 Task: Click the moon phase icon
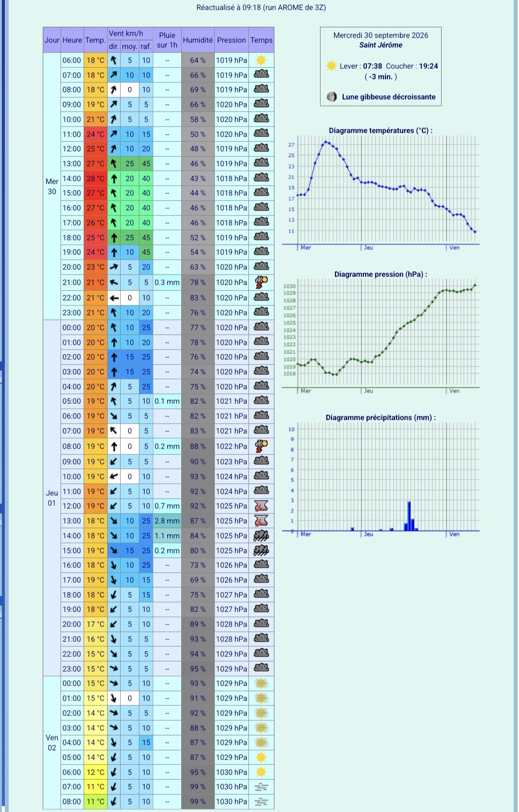[x=332, y=97]
